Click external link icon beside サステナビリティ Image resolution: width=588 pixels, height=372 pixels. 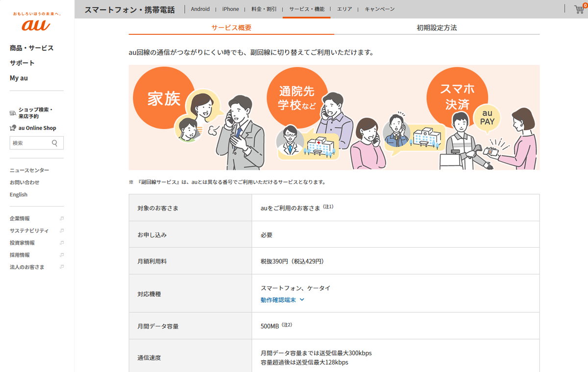[62, 231]
